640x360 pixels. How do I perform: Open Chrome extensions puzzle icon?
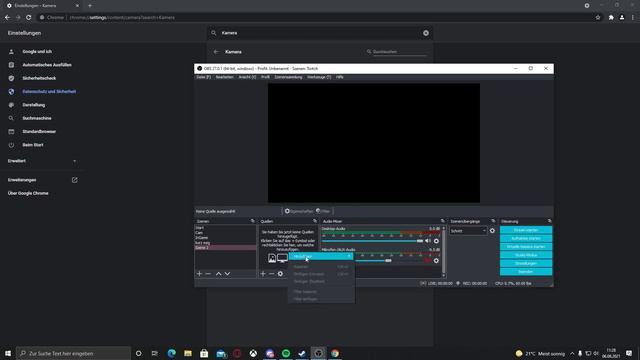(611, 18)
